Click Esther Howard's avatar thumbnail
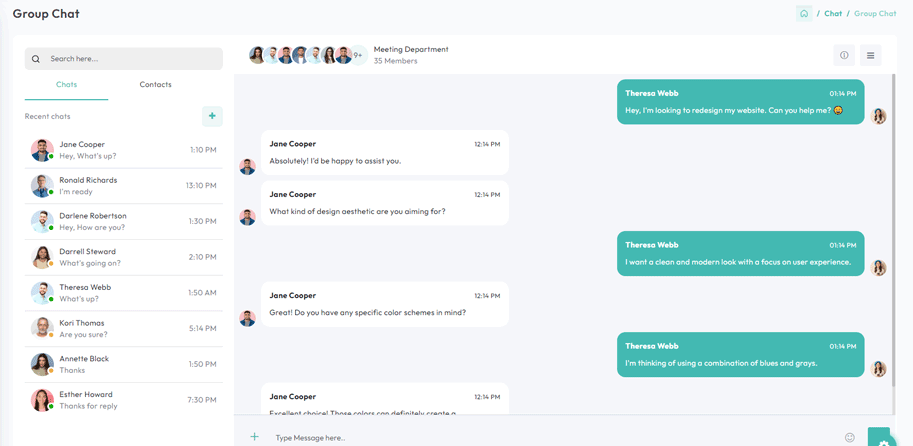This screenshot has height=446, width=913. [x=42, y=400]
